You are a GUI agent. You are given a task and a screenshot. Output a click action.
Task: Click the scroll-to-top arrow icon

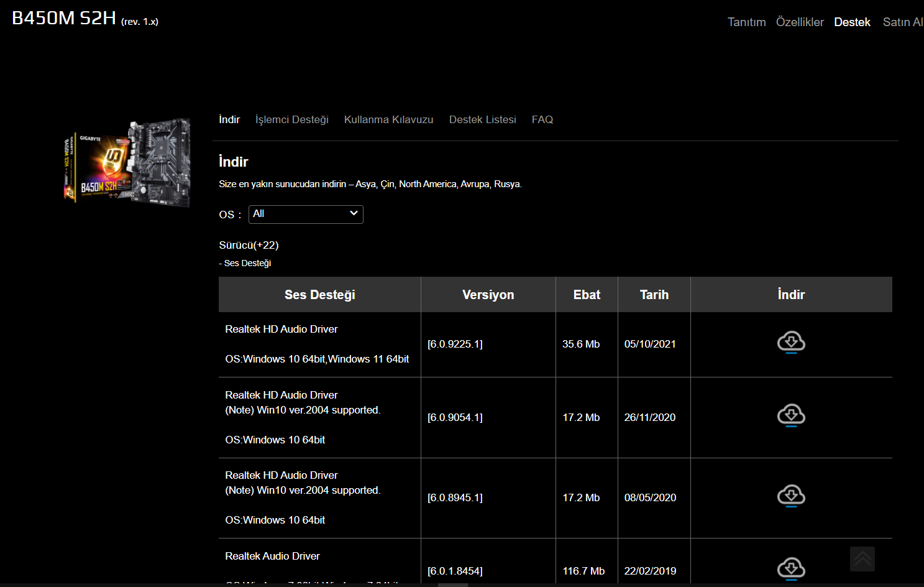pos(862,559)
